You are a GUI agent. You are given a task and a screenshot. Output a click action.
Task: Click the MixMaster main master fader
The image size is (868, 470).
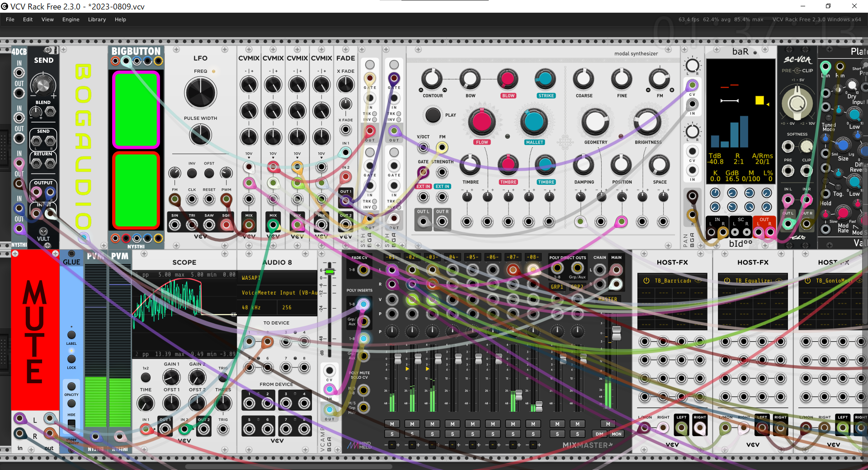[x=617, y=334]
